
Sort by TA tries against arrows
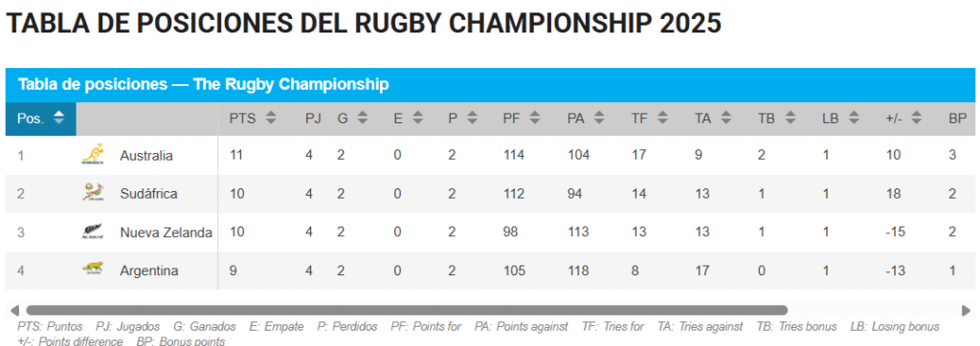click(x=726, y=118)
